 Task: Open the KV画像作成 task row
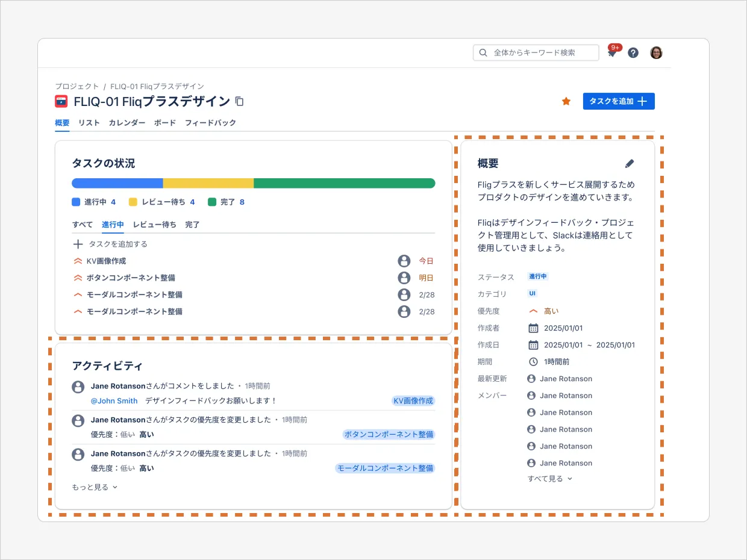(254, 261)
